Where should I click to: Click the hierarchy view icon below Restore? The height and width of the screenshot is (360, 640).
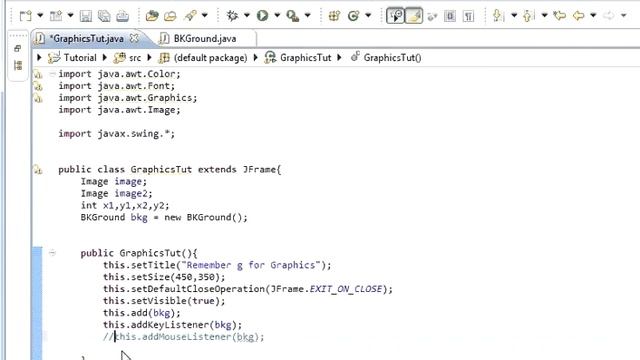tap(18, 65)
